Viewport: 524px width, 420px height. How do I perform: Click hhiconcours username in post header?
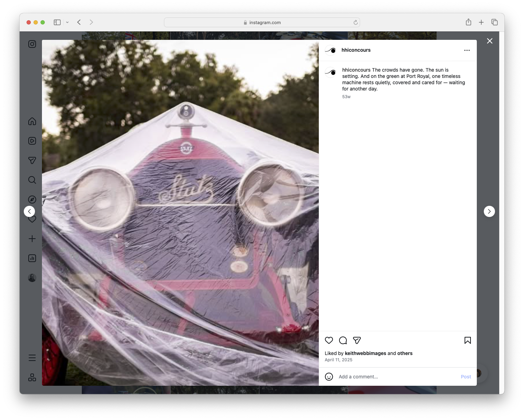356,50
